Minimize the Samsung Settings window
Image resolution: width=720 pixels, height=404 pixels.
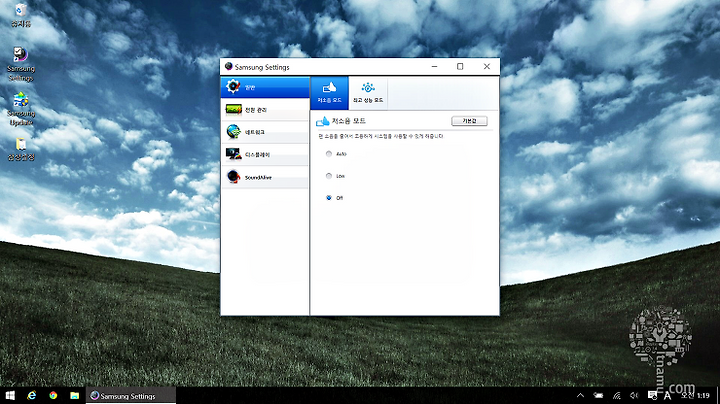[x=434, y=67]
